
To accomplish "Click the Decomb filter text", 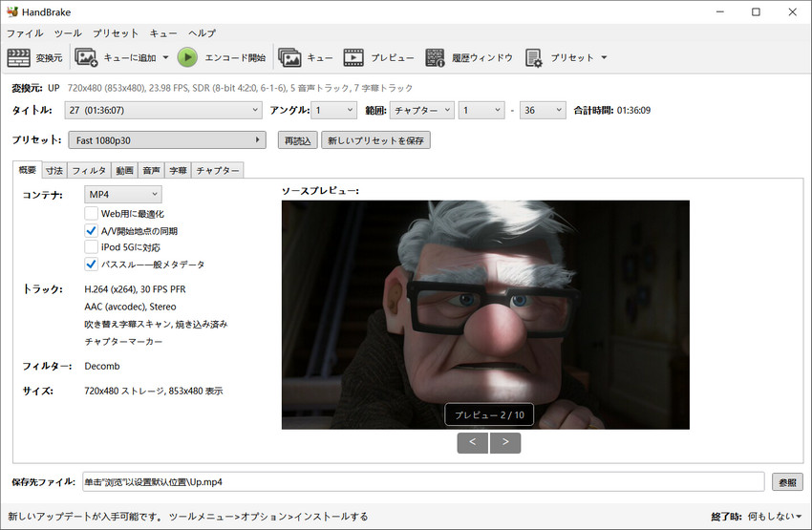I will click(x=102, y=366).
